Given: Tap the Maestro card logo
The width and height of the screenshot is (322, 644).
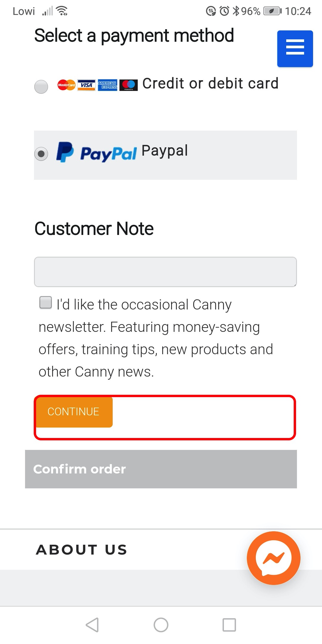Looking at the screenshot, I should tap(129, 85).
